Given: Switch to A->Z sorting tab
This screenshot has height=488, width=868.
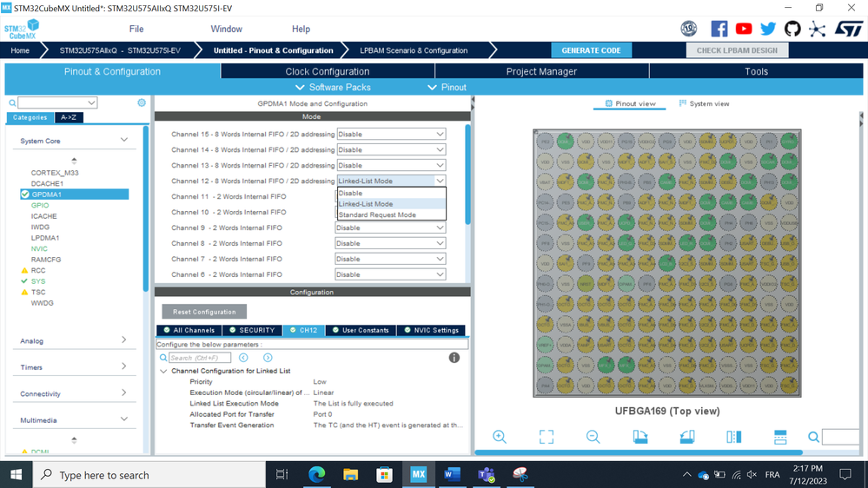Looking at the screenshot, I should [x=69, y=117].
